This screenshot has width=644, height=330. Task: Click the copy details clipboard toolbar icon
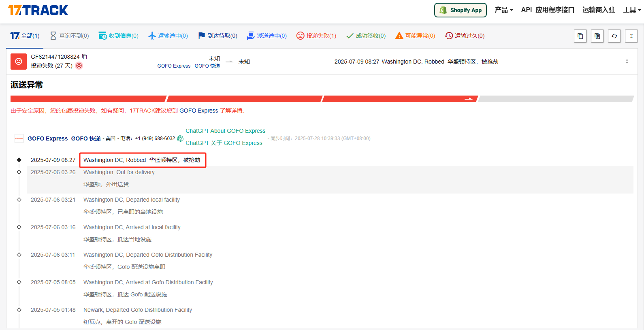(597, 36)
